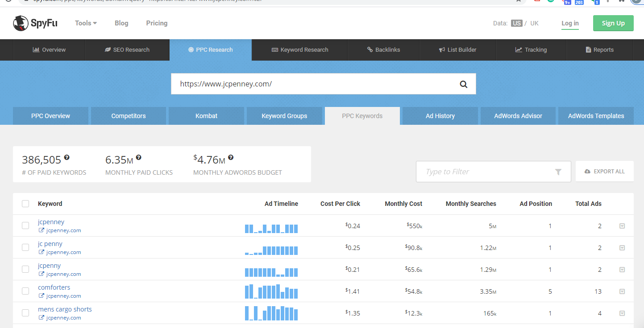The height and width of the screenshot is (328, 644).
Task: Open the external link icon under jcpenny
Action: 42,274
